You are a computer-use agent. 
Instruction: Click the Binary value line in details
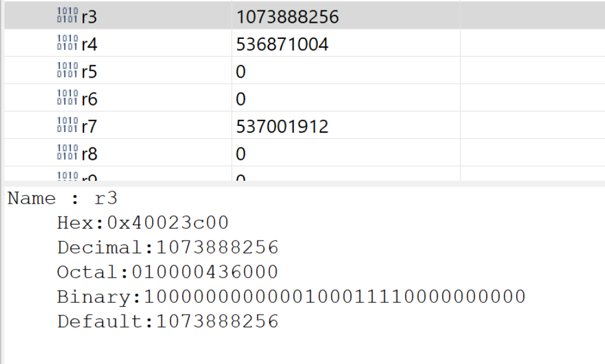click(x=291, y=297)
